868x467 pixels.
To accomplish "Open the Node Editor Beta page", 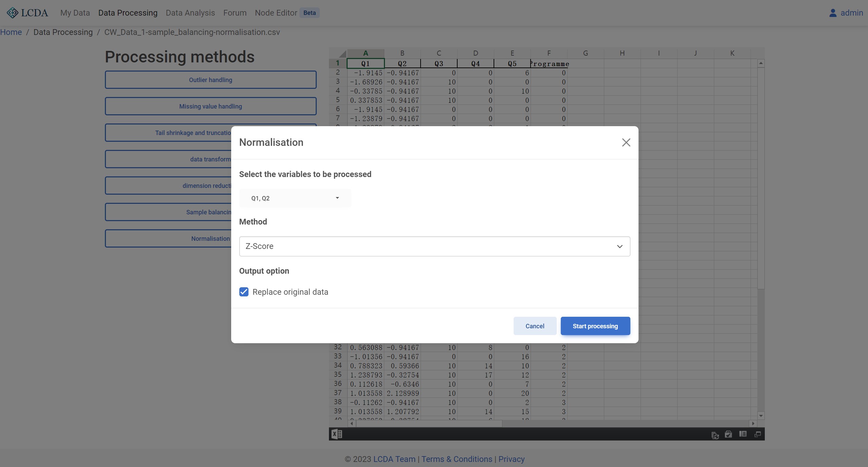I will click(276, 13).
